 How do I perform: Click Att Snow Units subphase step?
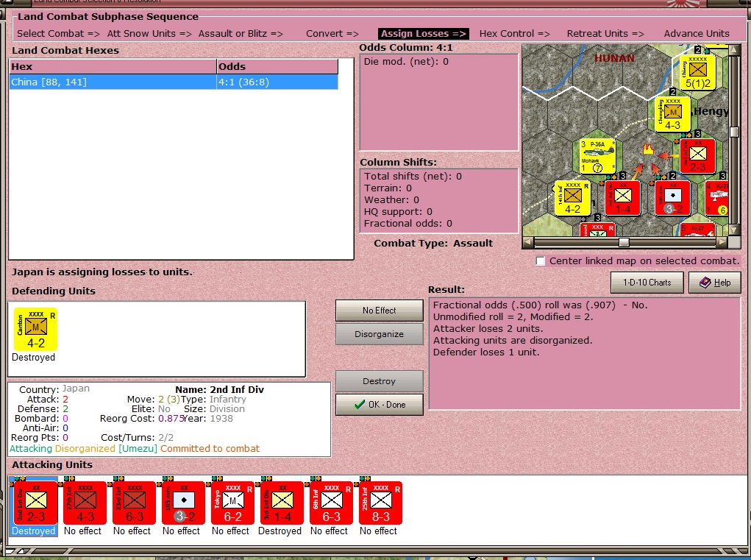149,34
